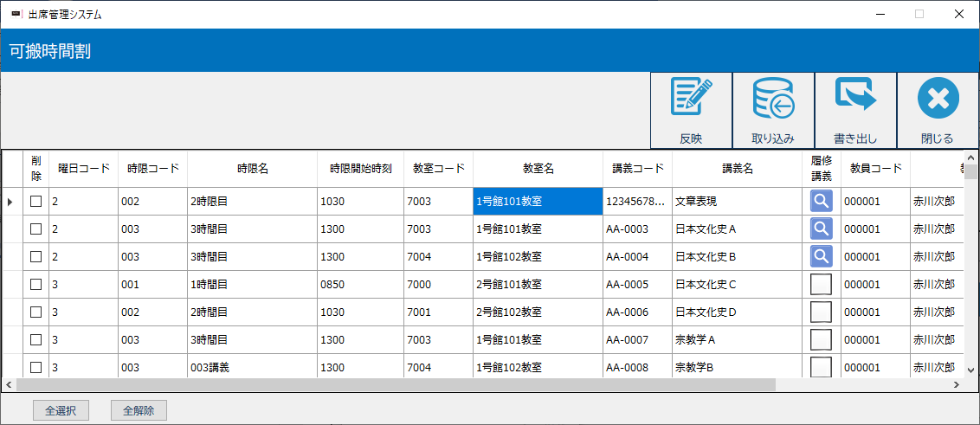Click the 閉じる close X icon
Image resolution: width=980 pixels, height=425 pixels.
(x=938, y=98)
